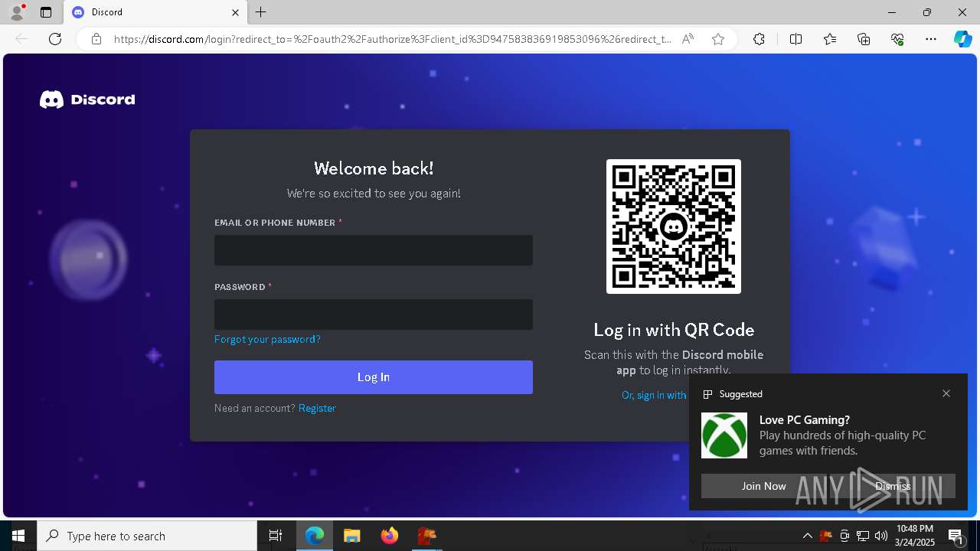Open the clock showing 10:48 PM

915,536
